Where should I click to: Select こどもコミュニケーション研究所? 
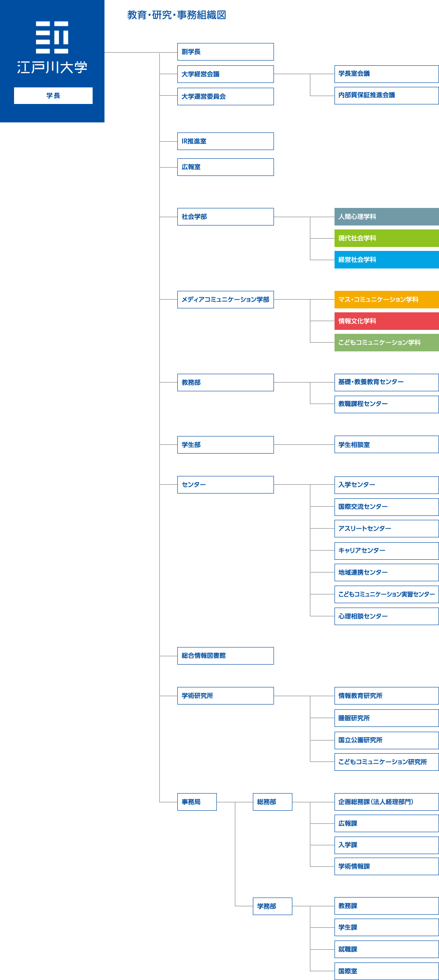click(x=387, y=762)
